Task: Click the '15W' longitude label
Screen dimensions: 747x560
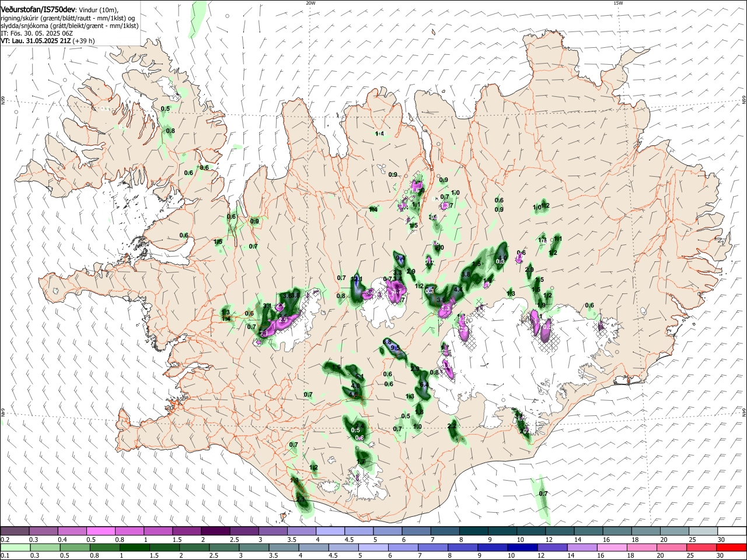Action: click(618, 3)
